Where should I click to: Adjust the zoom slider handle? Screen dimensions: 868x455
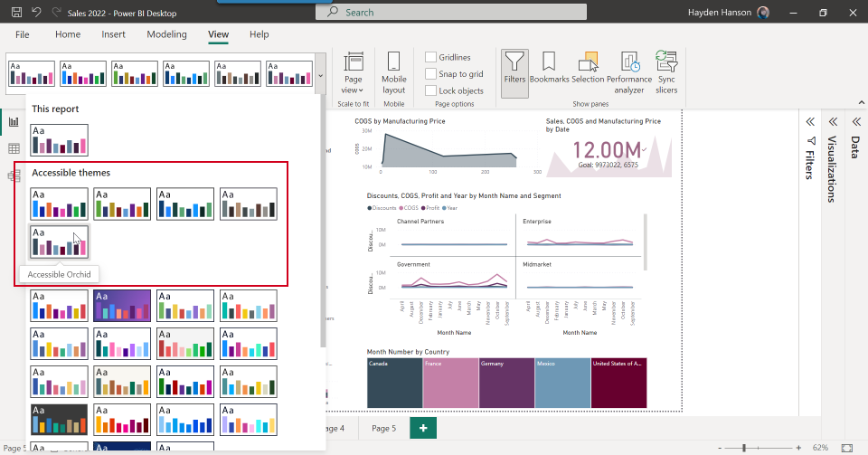pyautogui.click(x=744, y=448)
